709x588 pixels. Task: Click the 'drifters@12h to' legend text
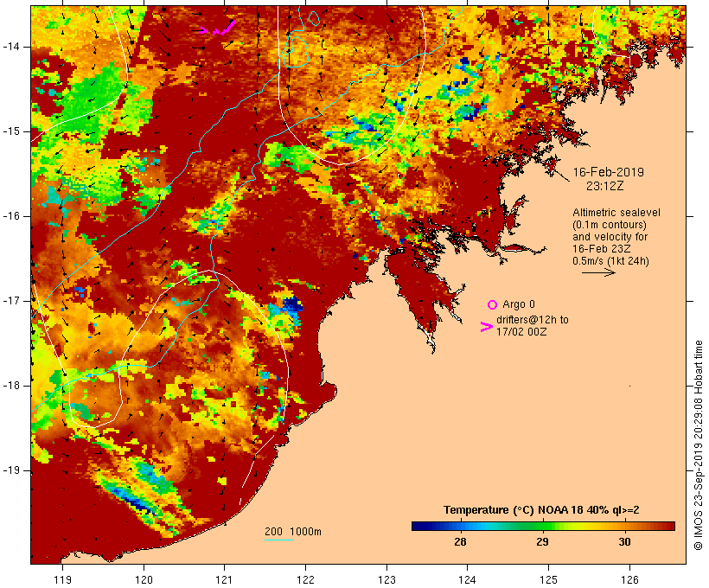pyautogui.click(x=533, y=320)
